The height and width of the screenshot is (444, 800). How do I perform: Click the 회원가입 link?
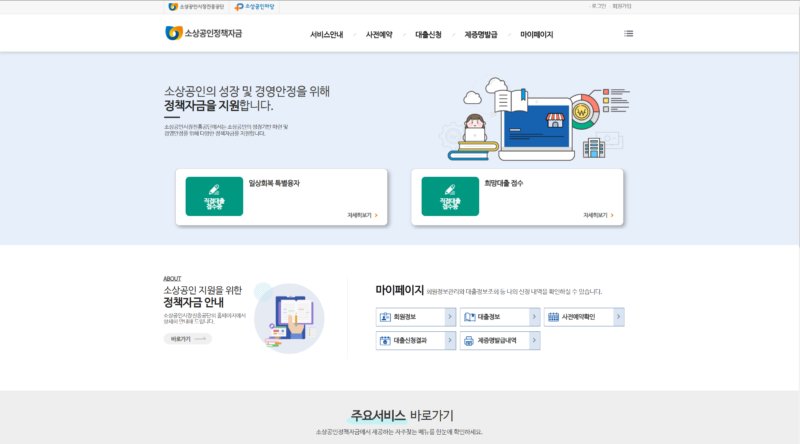(621, 6)
